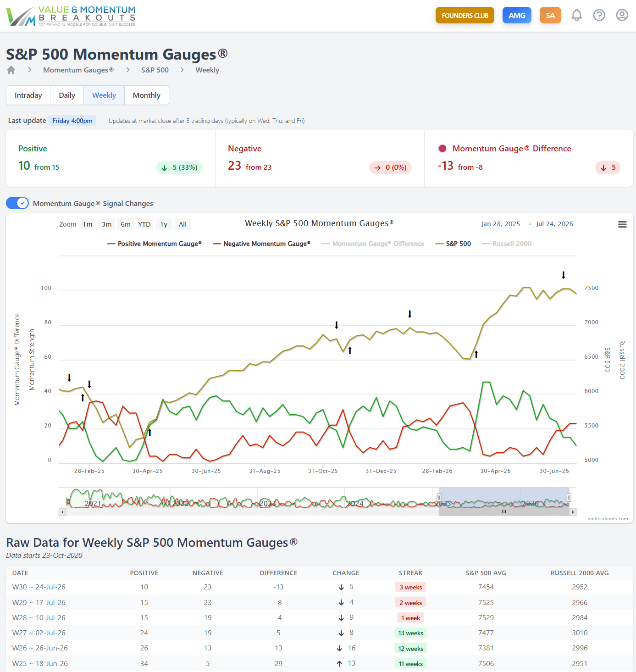Click the up arrow in W25 change cell
The width and height of the screenshot is (636, 672).
[x=339, y=664]
